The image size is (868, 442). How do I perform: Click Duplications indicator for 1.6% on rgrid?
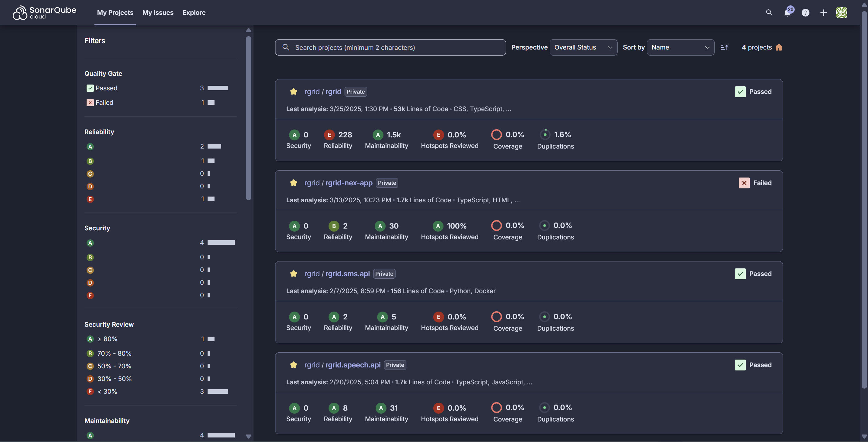click(545, 135)
